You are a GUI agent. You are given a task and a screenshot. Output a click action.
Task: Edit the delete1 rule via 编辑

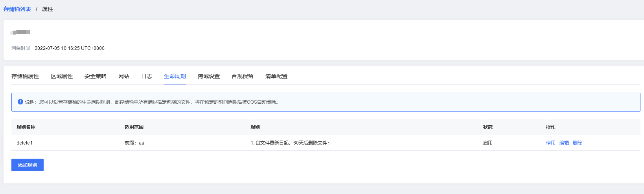coord(564,143)
